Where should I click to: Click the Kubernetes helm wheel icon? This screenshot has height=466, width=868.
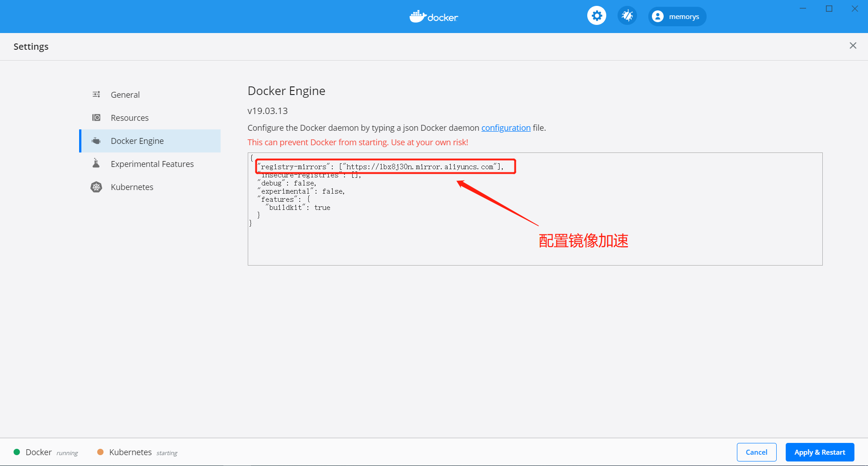[x=96, y=187]
